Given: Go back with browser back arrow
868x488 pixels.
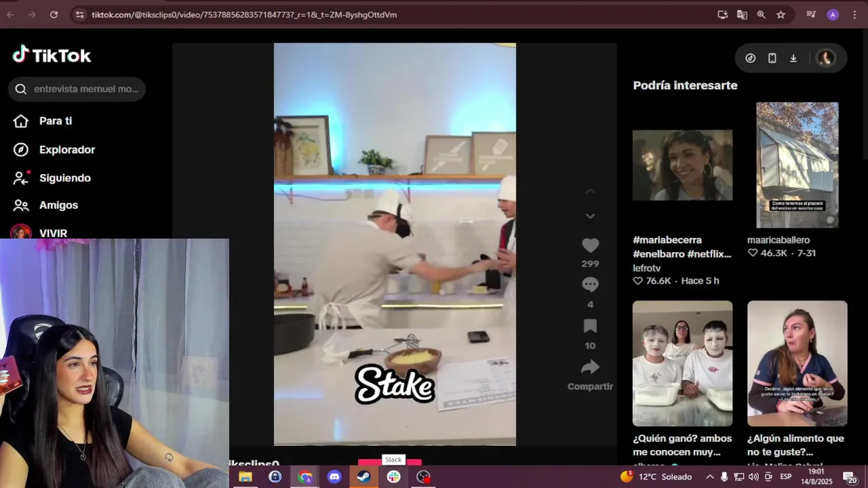Looking at the screenshot, I should [10, 14].
